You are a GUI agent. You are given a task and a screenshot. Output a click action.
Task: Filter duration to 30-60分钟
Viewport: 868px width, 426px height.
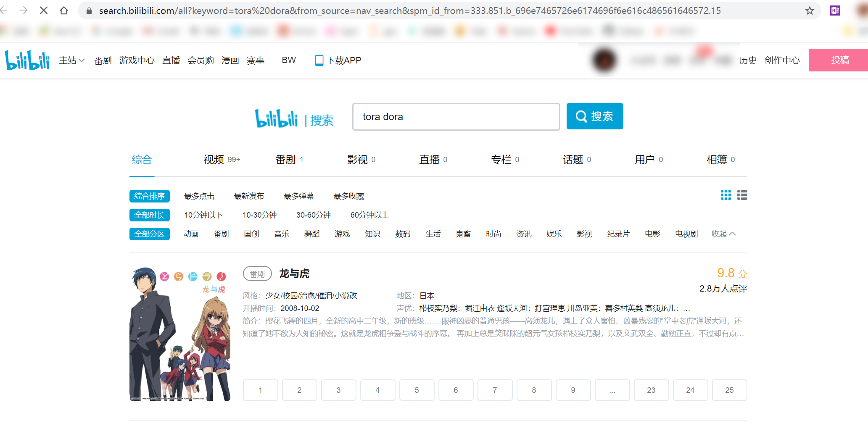[x=313, y=215]
